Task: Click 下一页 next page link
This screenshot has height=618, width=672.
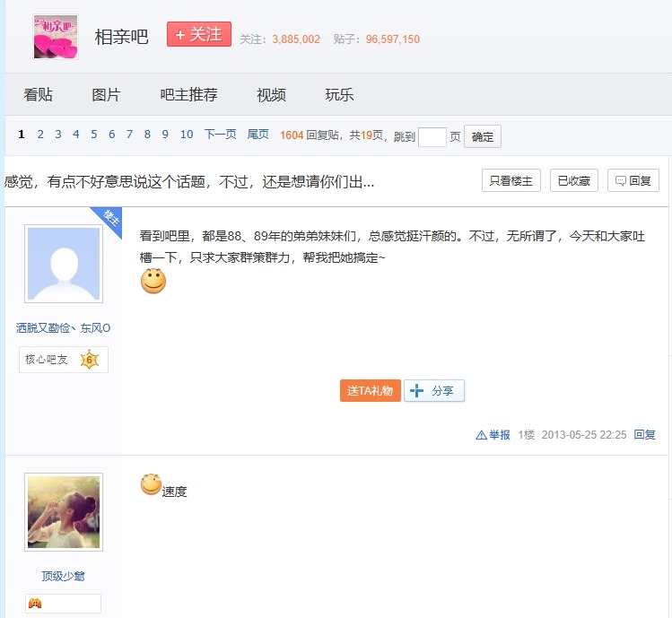Action: click(221, 135)
